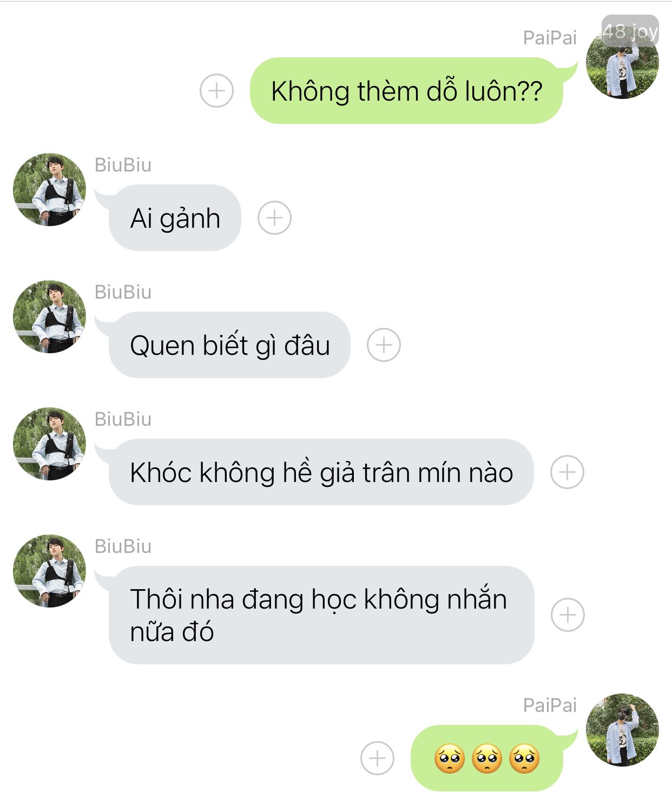Open BiuBiu's avatar beside "Khóc không hề" message
This screenshot has height=792, width=672.
[49, 444]
